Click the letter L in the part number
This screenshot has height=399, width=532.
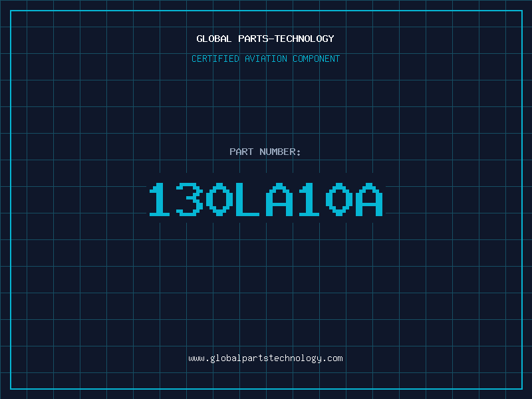click(x=247, y=199)
